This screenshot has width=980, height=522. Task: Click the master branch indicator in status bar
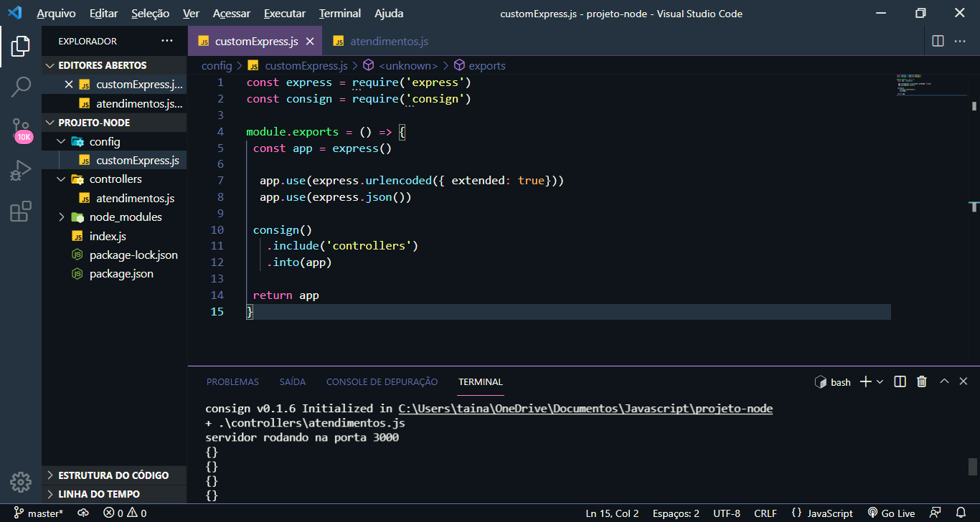(x=39, y=513)
